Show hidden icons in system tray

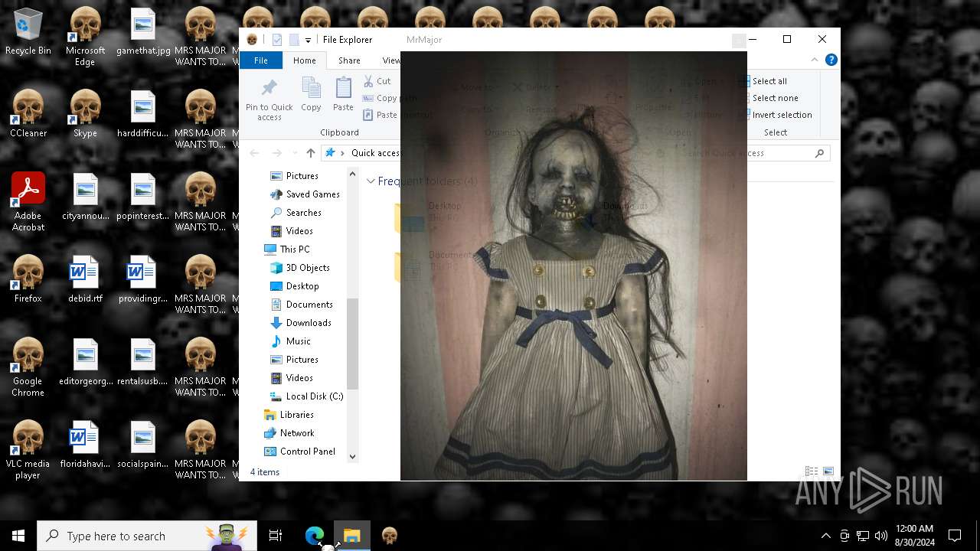[825, 536]
